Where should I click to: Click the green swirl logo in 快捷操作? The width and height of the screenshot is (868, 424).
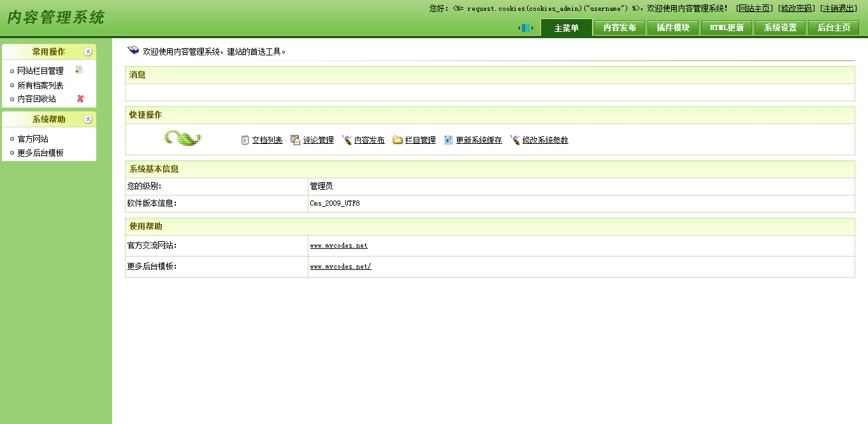coord(183,138)
